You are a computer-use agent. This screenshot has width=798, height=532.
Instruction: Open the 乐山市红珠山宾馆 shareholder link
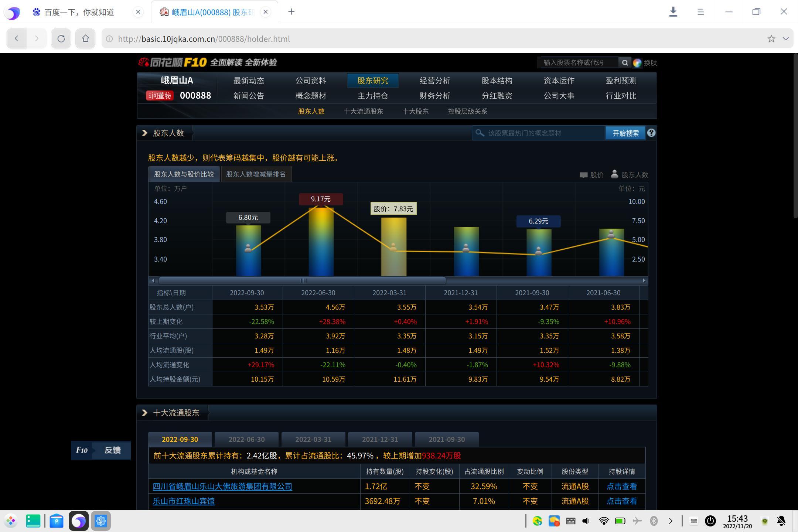[184, 501]
